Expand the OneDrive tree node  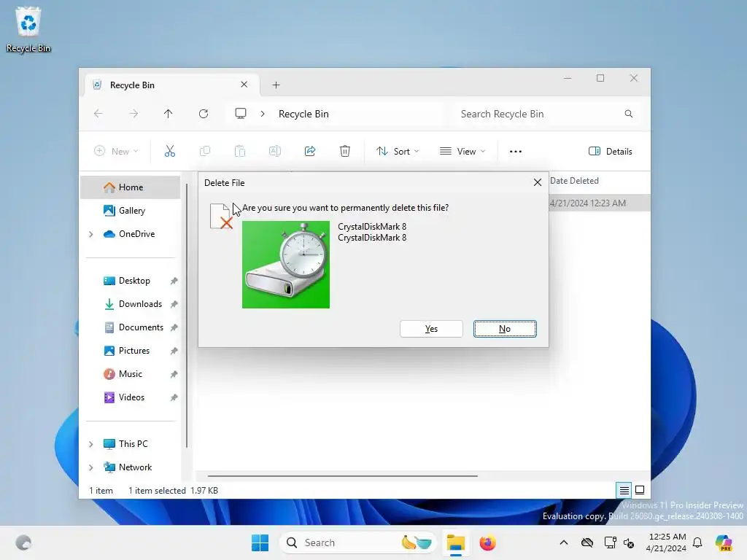(91, 234)
